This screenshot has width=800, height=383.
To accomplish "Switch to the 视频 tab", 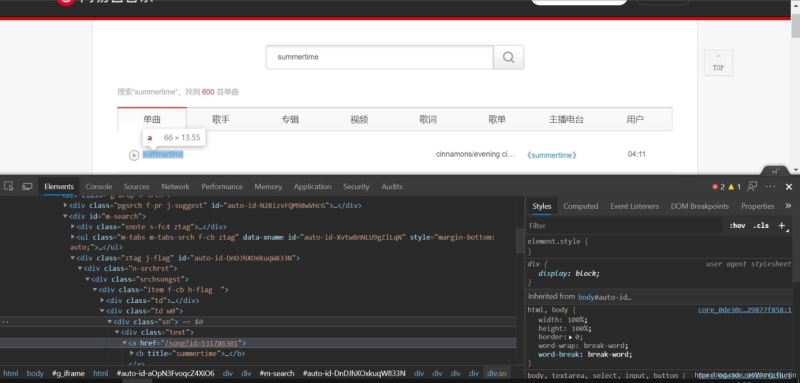I will pyautogui.click(x=359, y=119).
